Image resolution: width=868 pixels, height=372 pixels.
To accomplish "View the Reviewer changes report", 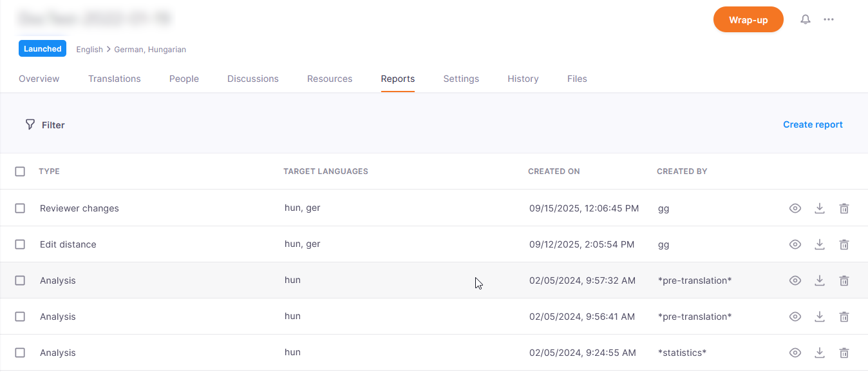I will tap(795, 208).
